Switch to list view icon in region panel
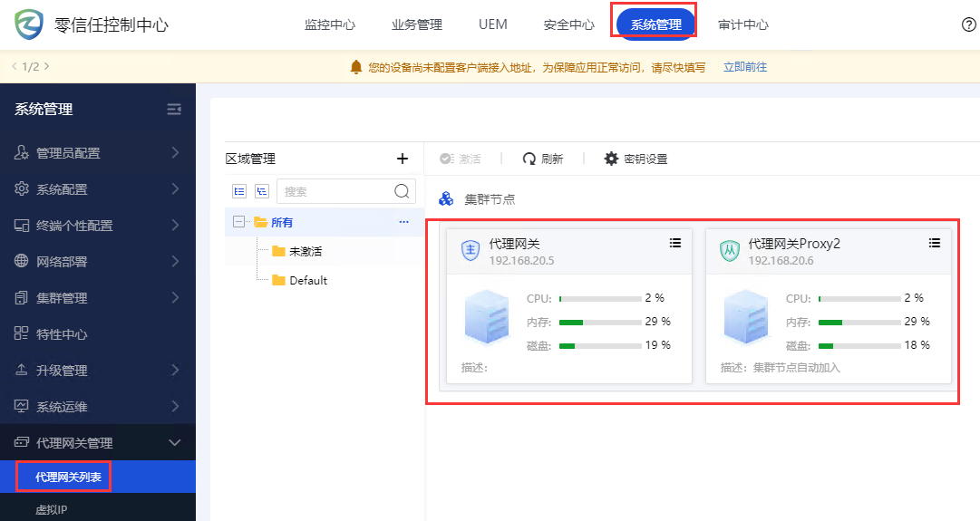Viewport: 980px width, 521px height. tap(239, 191)
